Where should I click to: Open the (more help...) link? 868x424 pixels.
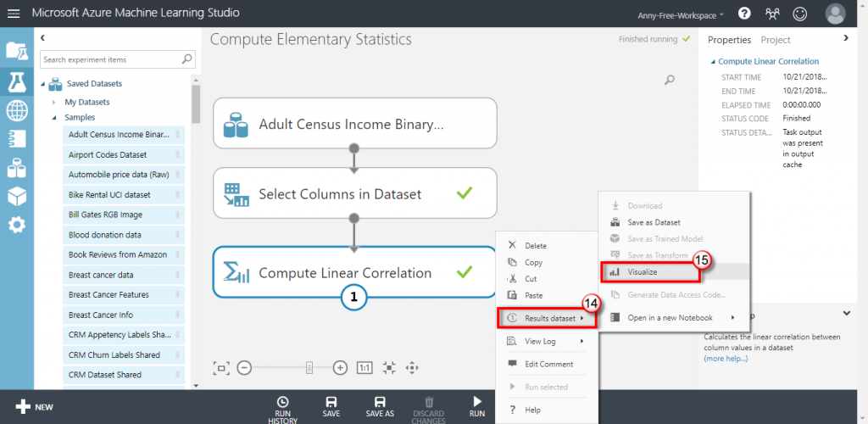pyautogui.click(x=726, y=359)
